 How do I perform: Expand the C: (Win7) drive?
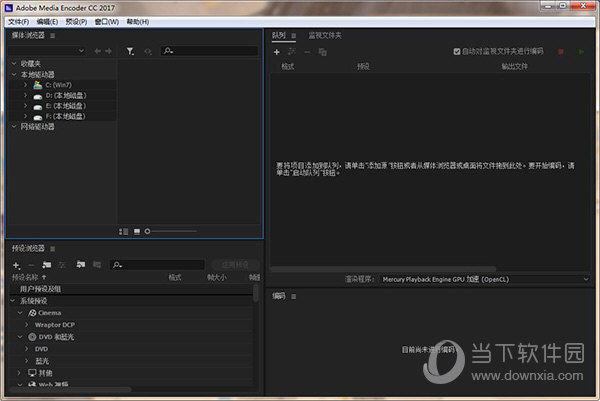(25, 85)
